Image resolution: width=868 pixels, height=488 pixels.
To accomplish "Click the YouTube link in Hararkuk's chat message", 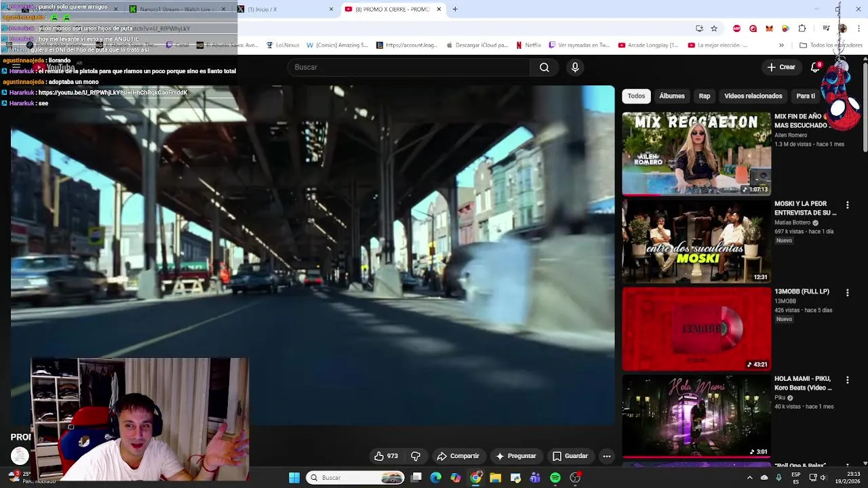I will (113, 93).
